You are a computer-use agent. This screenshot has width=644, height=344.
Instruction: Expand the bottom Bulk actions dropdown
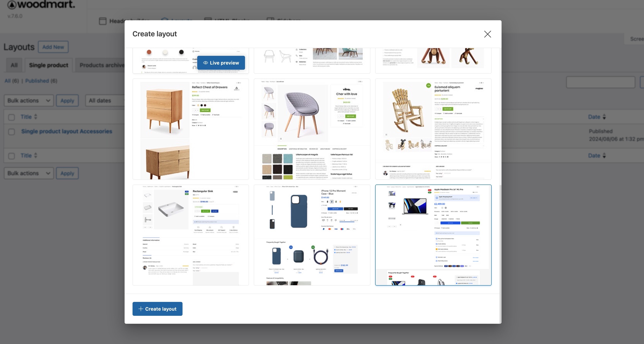29,173
